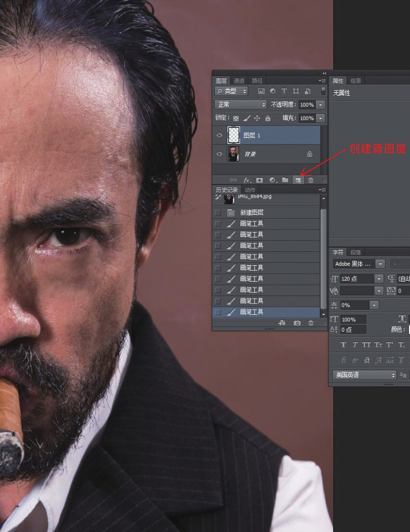Toggle standard ligatures fi icon
The image size is (410, 532).
[344, 360]
